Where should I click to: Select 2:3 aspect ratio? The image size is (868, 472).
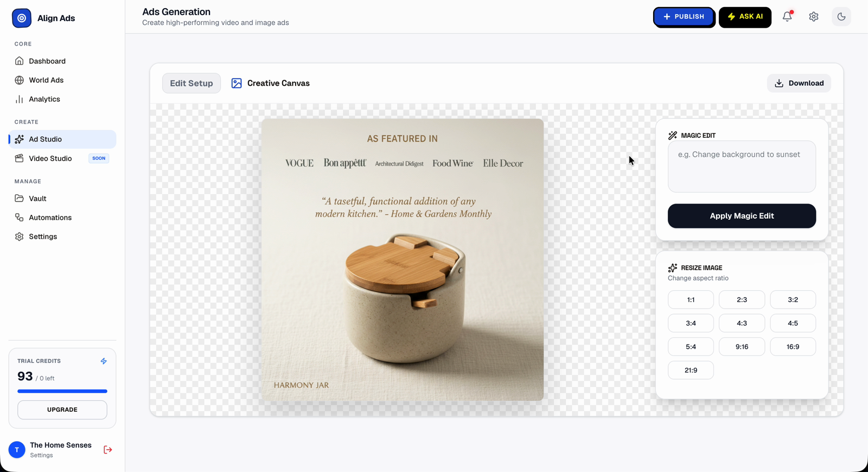click(x=742, y=300)
